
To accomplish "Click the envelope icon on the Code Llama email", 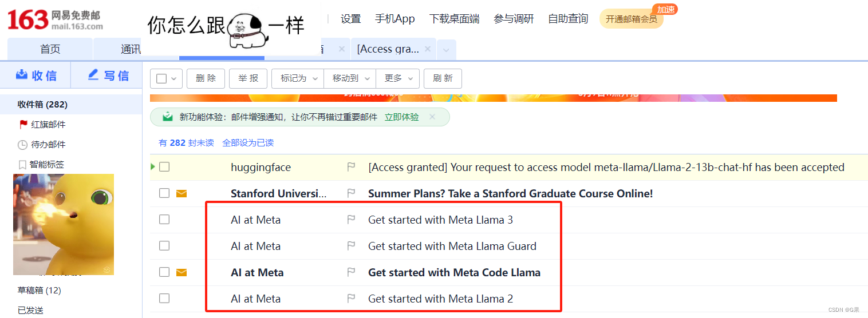I will click(182, 272).
